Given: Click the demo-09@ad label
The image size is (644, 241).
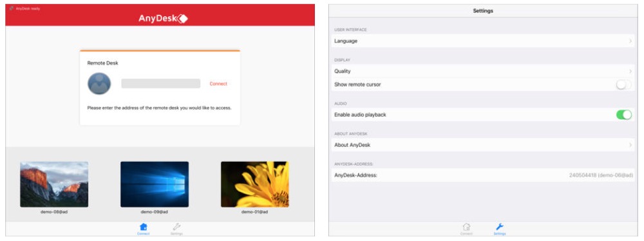Looking at the screenshot, I should tap(155, 212).
